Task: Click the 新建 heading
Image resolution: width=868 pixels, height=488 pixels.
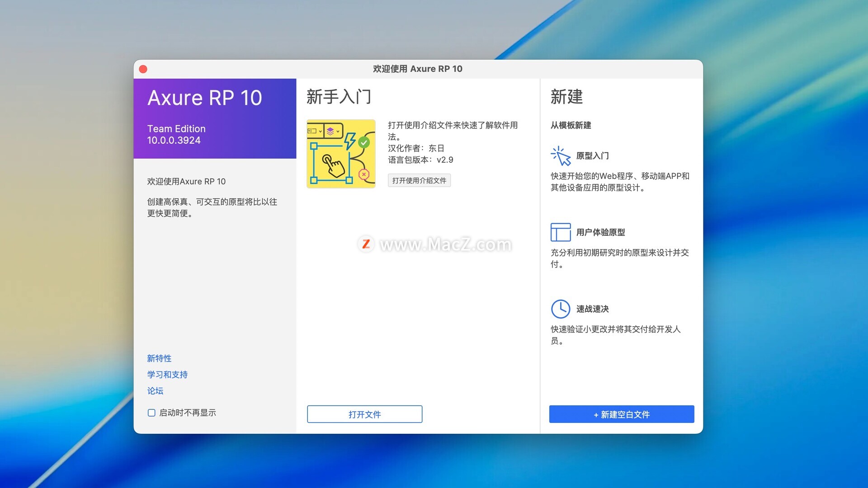Action: [x=566, y=97]
